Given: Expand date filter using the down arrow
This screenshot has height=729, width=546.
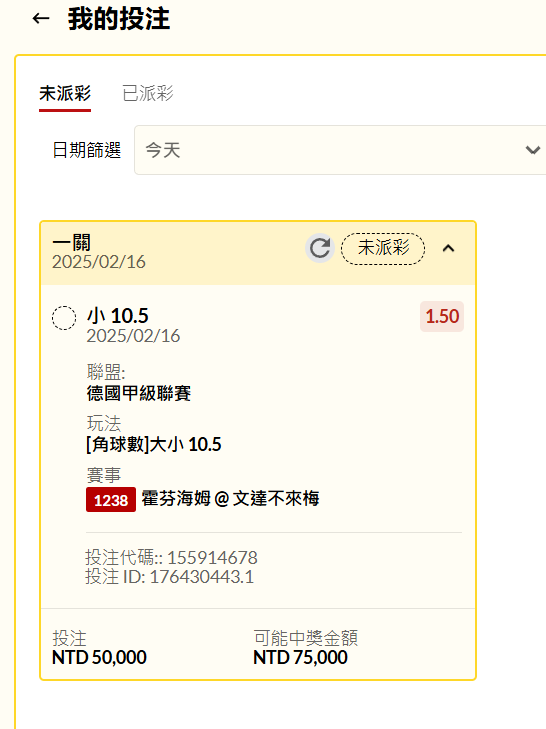Looking at the screenshot, I should 533,150.
